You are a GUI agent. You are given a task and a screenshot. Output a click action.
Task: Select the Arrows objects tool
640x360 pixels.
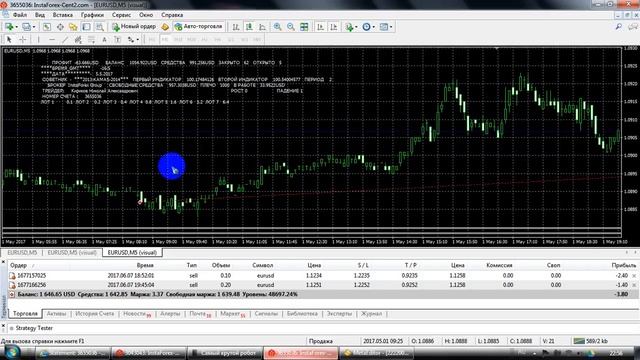131,39
